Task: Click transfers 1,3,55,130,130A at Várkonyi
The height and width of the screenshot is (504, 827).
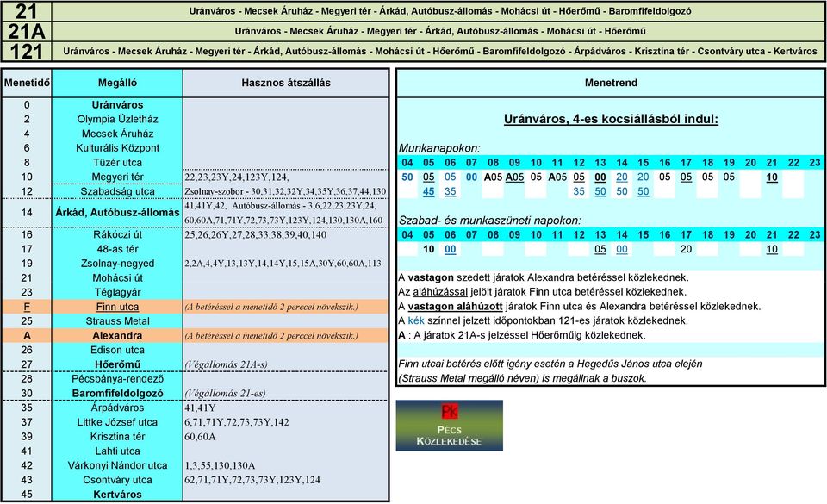Action: pyautogui.click(x=220, y=465)
